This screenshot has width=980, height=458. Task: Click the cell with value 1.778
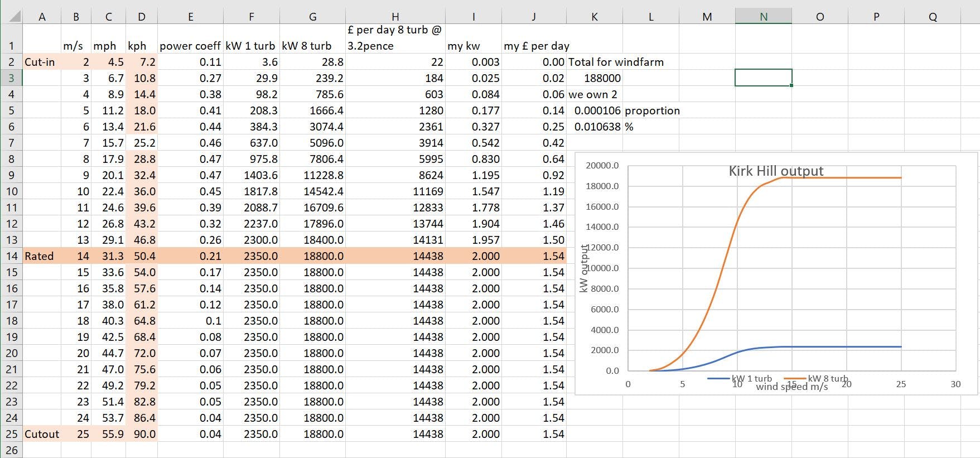click(x=474, y=208)
